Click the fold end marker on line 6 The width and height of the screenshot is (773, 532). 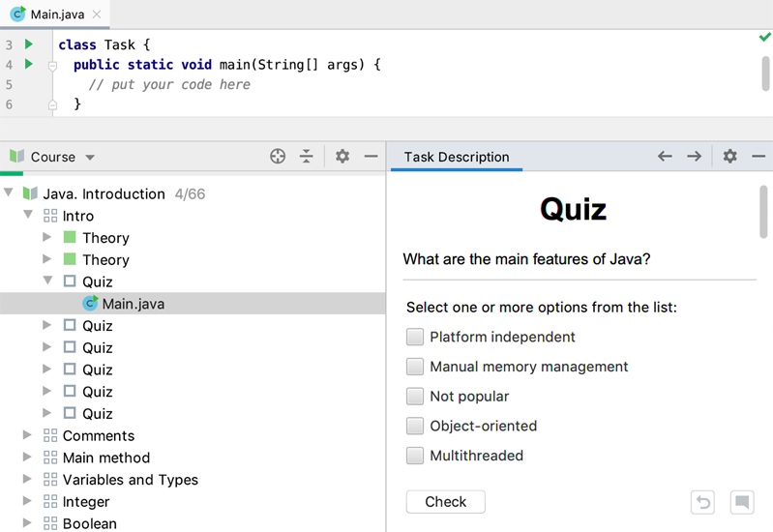[x=52, y=104]
